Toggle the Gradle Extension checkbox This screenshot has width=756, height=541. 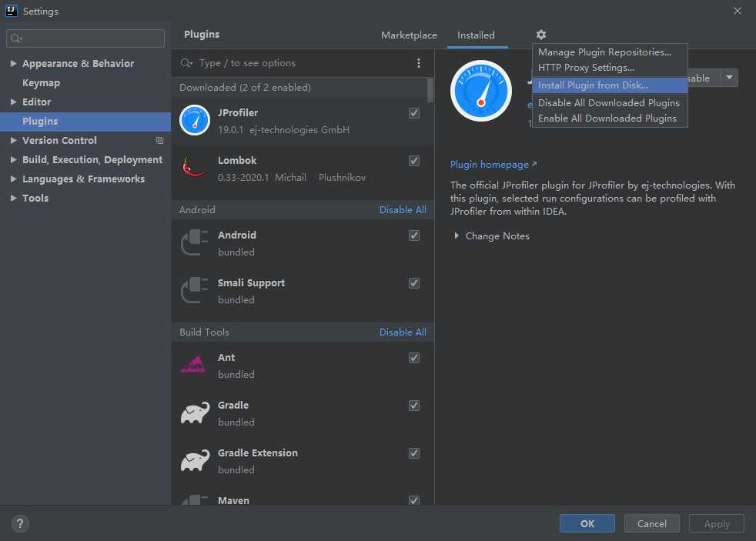click(x=413, y=453)
